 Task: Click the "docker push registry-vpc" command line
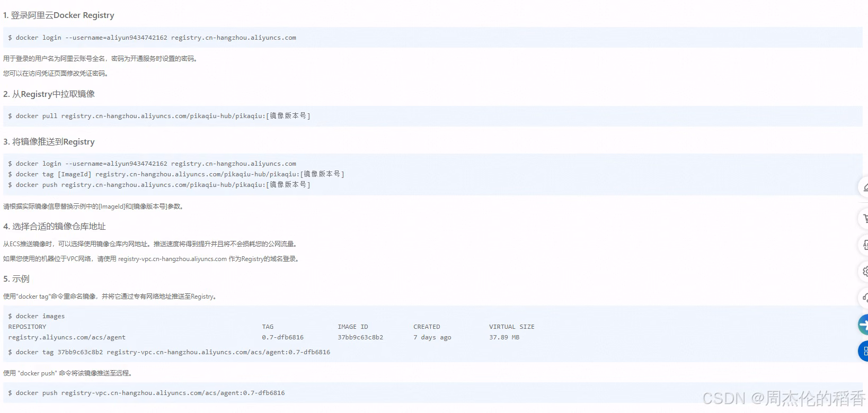point(146,393)
